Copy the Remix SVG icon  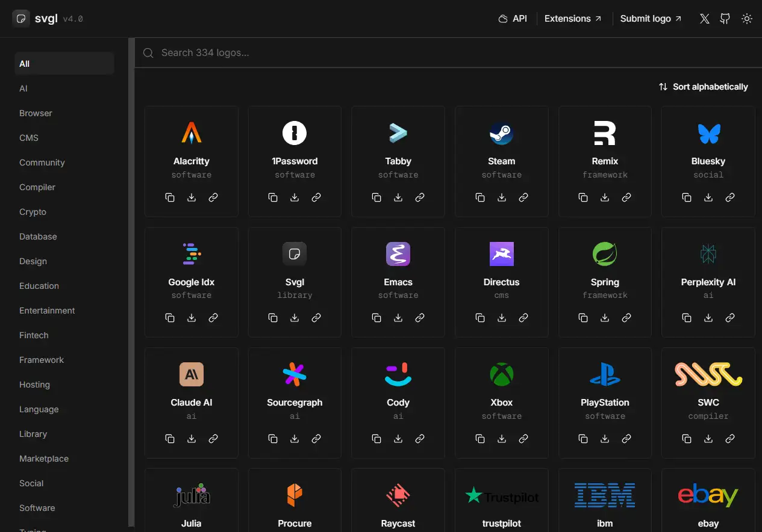tap(583, 197)
